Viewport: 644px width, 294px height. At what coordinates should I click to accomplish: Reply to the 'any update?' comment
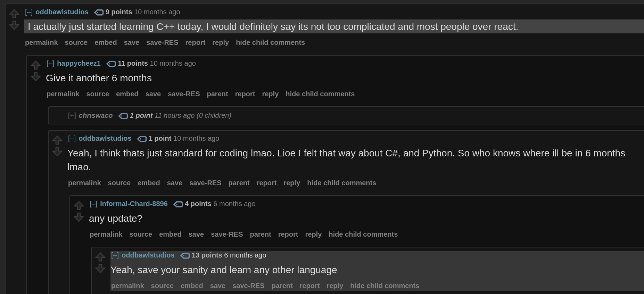click(x=313, y=234)
